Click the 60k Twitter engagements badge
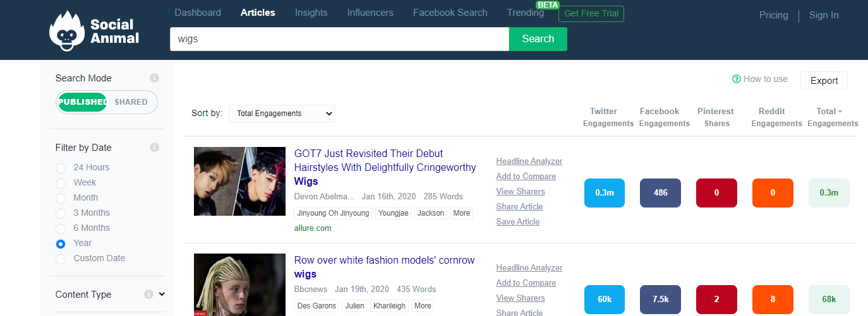868x316 pixels. (605, 300)
